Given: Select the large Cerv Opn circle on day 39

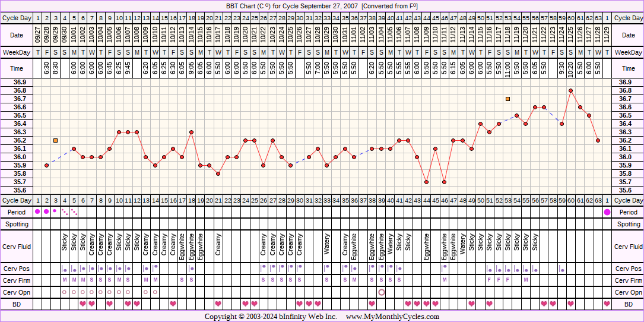Looking at the screenshot, I should pyautogui.click(x=381, y=292).
